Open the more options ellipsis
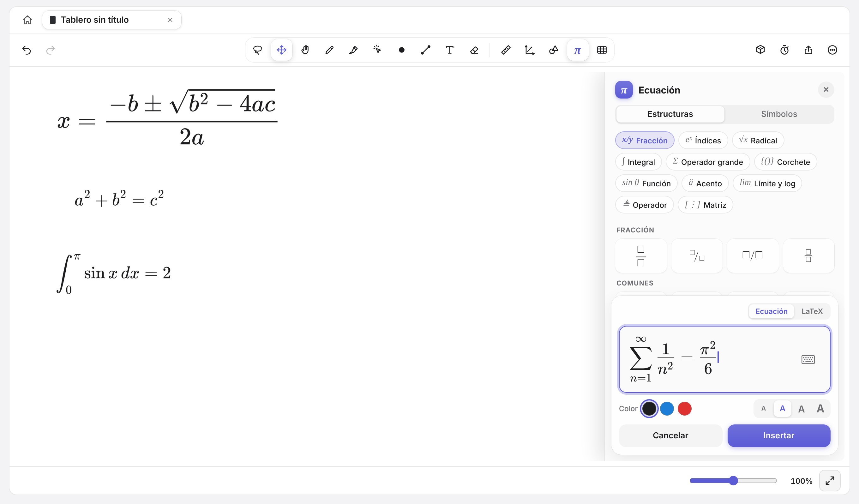Image resolution: width=859 pixels, height=504 pixels. click(832, 50)
